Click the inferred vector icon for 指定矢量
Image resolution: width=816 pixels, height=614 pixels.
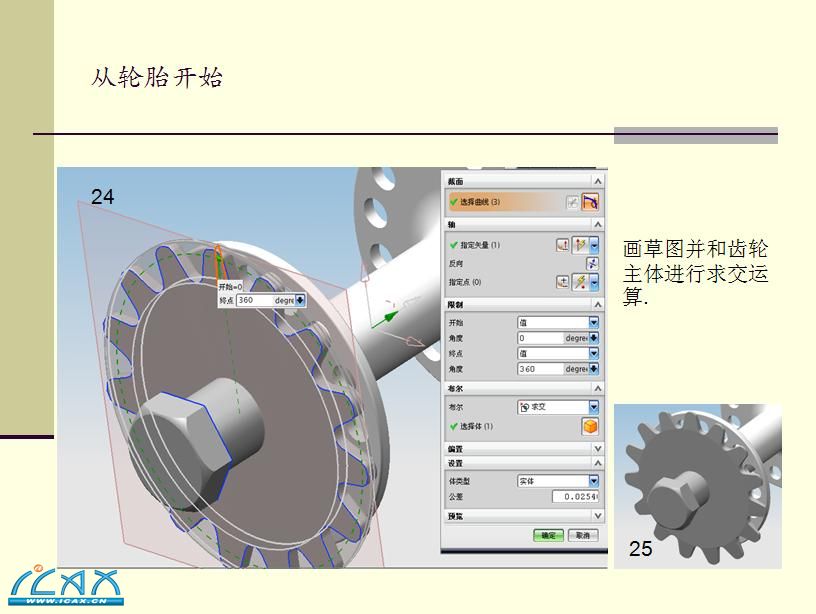580,245
